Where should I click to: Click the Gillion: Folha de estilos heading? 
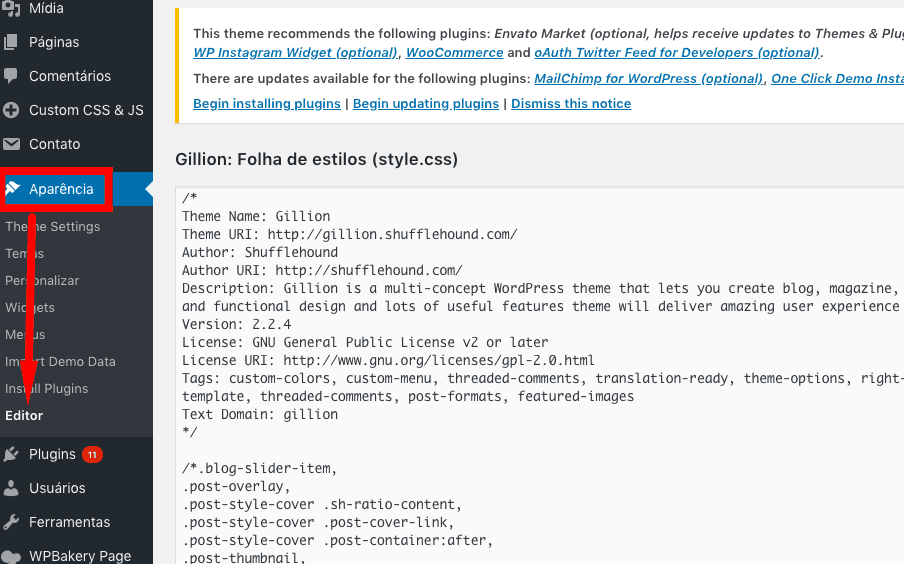(317, 159)
